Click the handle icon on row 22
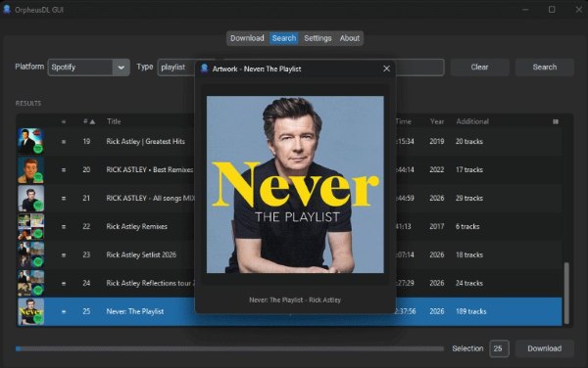 pos(64,226)
